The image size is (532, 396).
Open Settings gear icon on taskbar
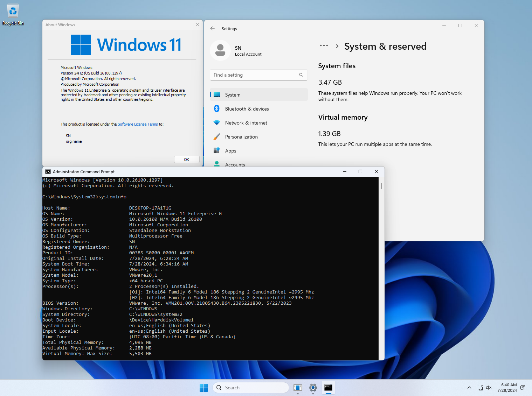(x=313, y=388)
